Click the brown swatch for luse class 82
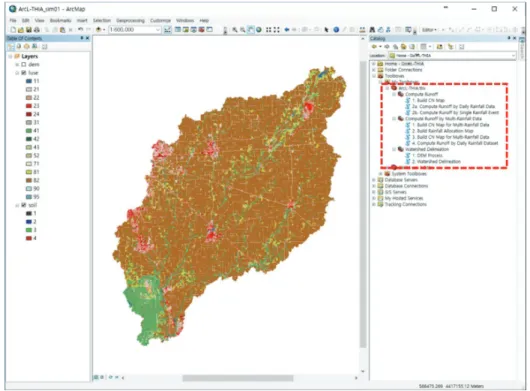Viewport: 530px width, 391px height. point(29,180)
